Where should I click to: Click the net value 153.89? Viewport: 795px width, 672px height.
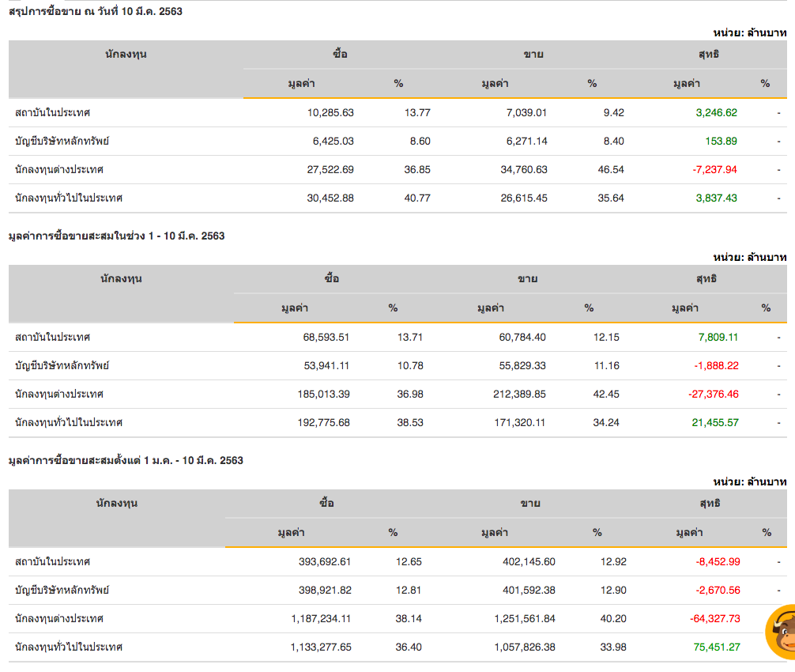tap(721, 141)
